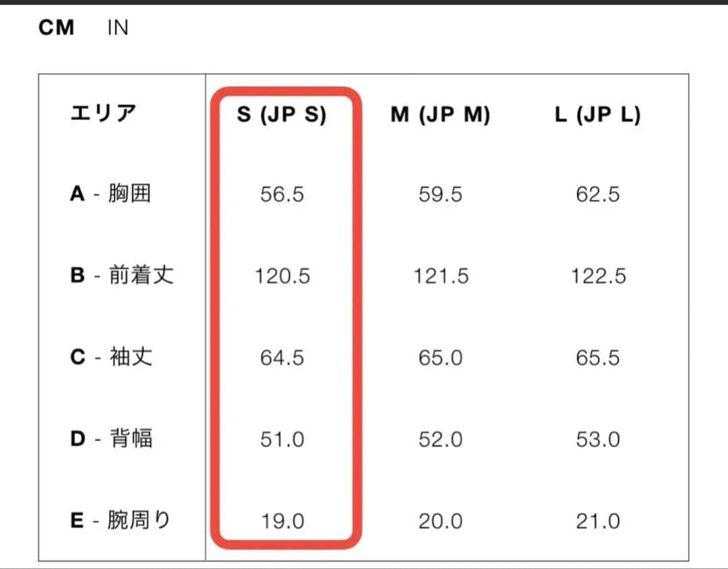
Task: Select the L (JP L) size column header
Action: 597,115
